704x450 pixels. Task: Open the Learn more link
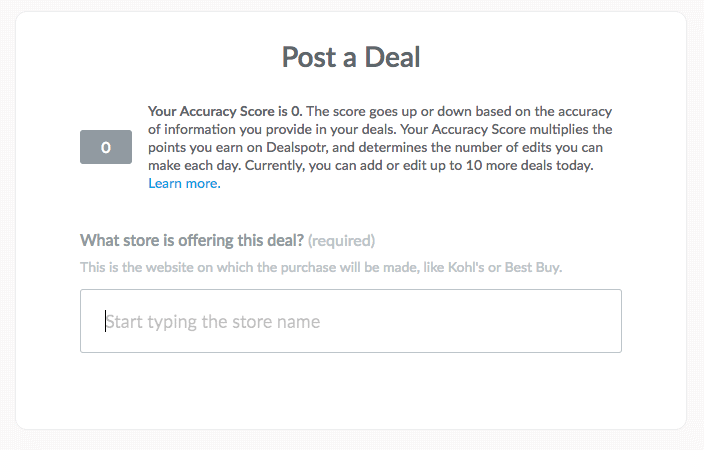tap(184, 184)
